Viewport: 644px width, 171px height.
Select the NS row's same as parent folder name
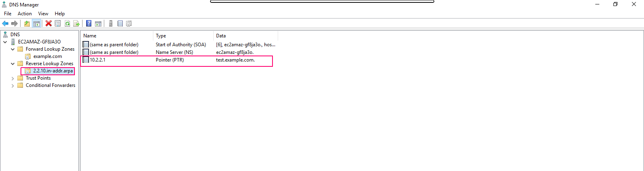114,52
